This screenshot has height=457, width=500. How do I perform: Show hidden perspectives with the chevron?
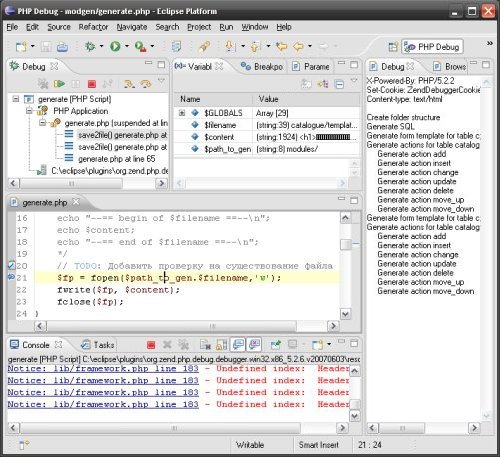pos(490,43)
